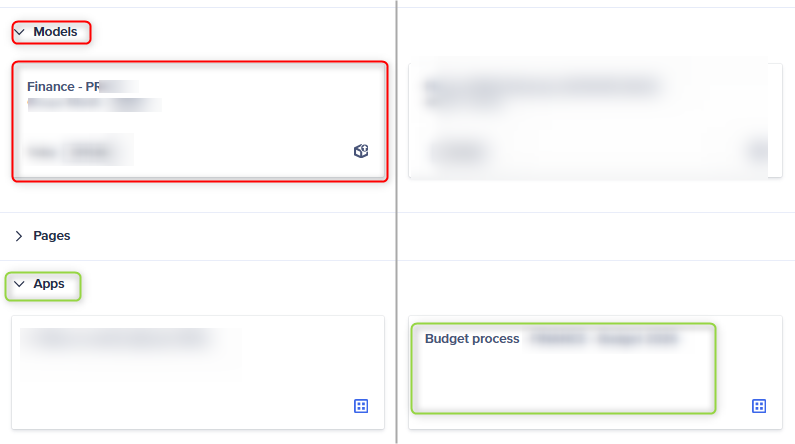
Task: Click the vertical divider between the columns
Action: tap(396, 222)
